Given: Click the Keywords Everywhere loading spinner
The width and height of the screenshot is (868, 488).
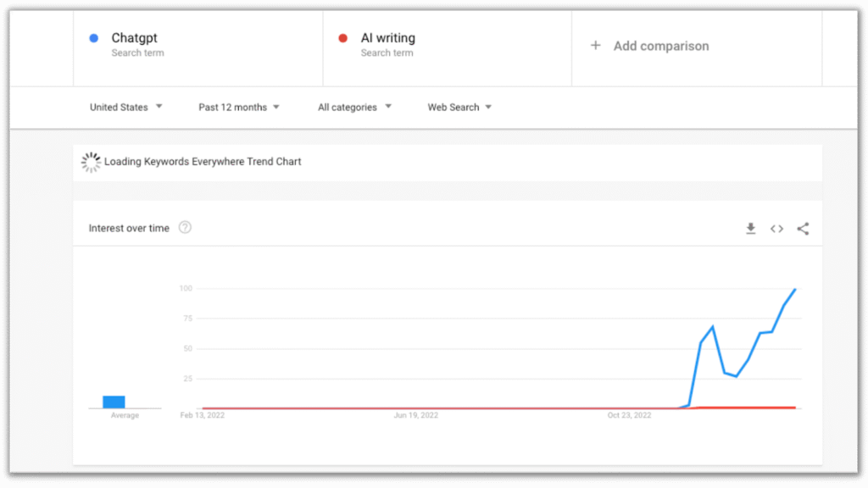Looking at the screenshot, I should tap(91, 162).
